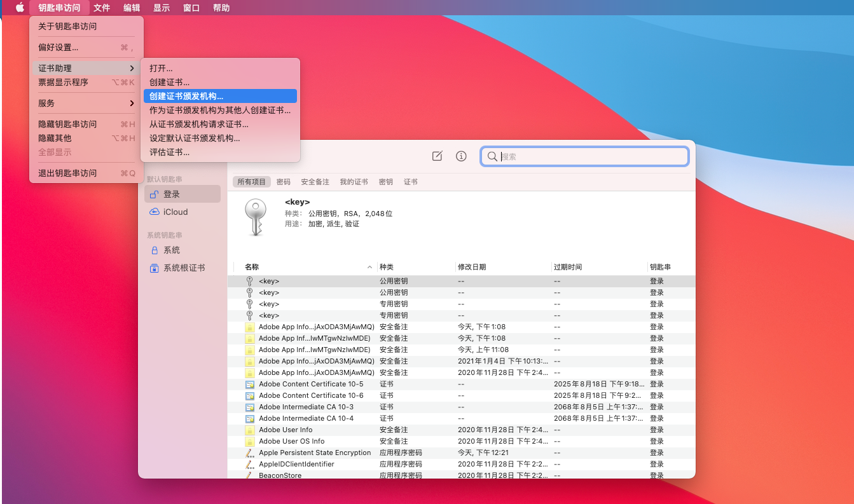Switch to 我的证书 category tab

click(x=354, y=182)
